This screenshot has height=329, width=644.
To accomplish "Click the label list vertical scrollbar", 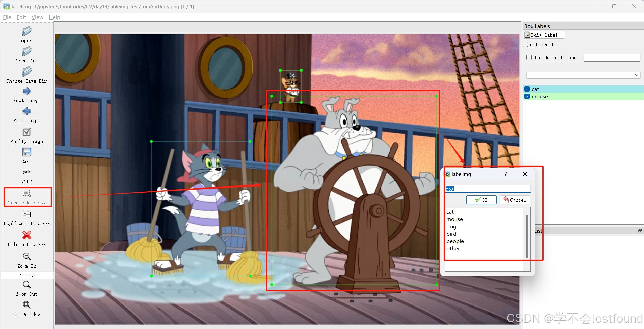I will (527, 236).
